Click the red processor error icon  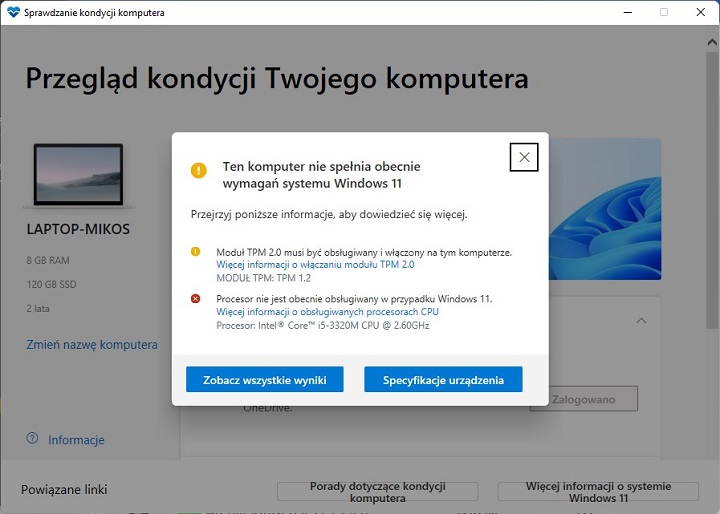pos(196,299)
